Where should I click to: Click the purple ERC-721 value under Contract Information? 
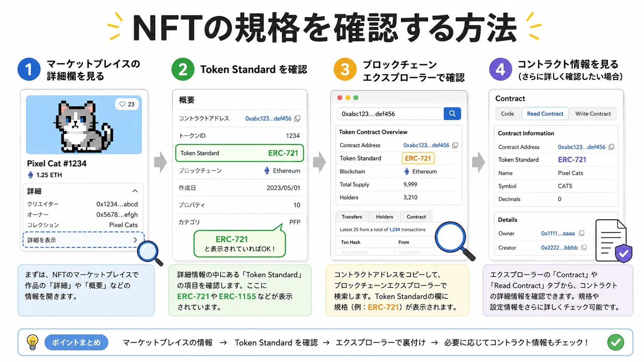click(572, 160)
